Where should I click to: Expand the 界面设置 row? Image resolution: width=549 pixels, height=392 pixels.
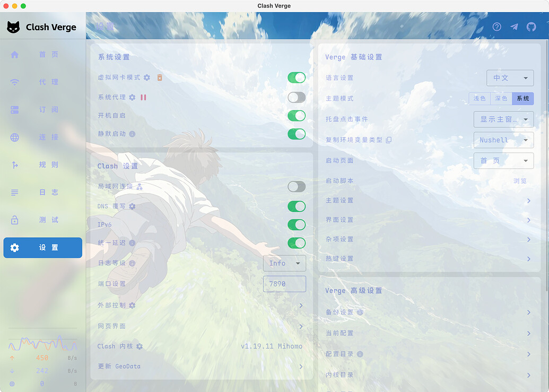point(430,220)
